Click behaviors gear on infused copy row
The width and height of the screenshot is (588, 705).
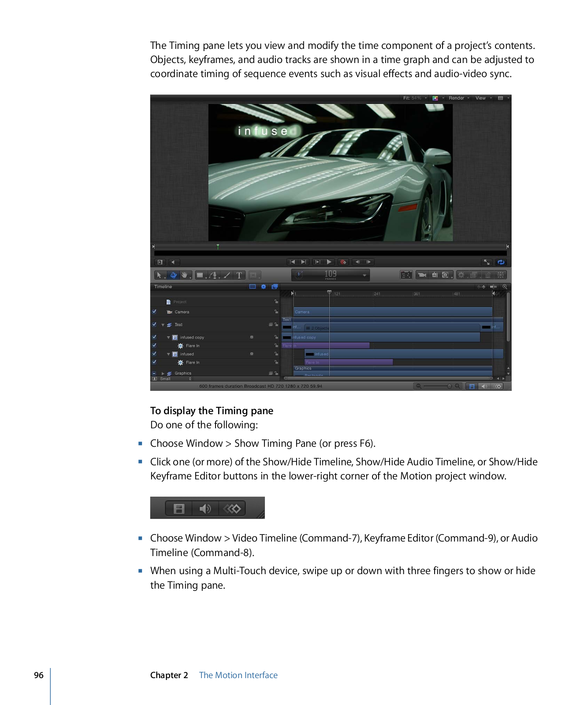[252, 337]
